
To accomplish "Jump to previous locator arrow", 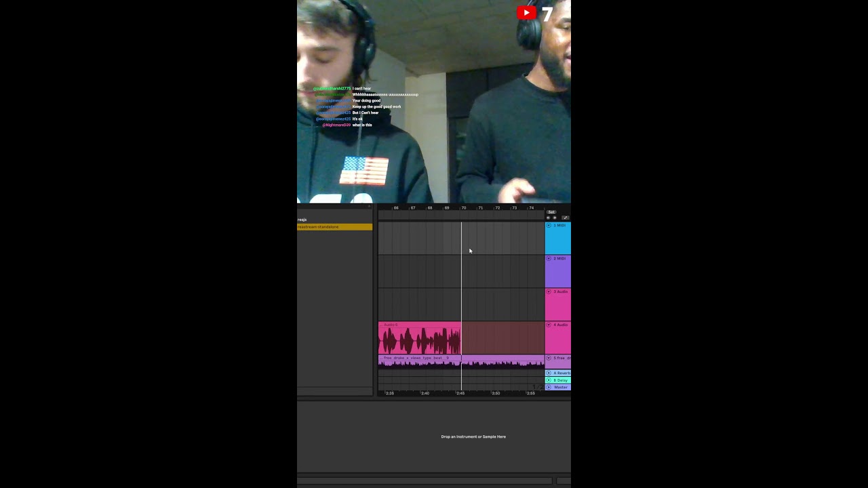I will click(x=548, y=218).
